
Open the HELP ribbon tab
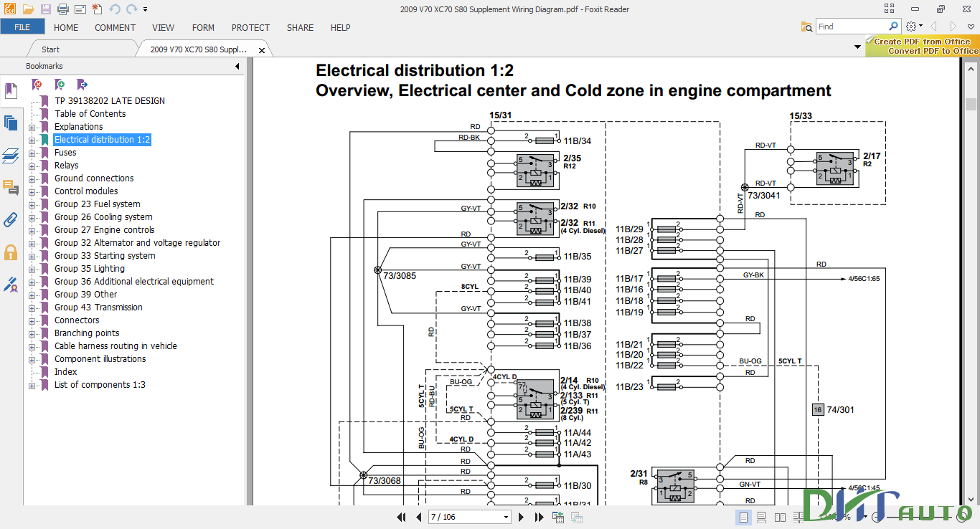[340, 27]
